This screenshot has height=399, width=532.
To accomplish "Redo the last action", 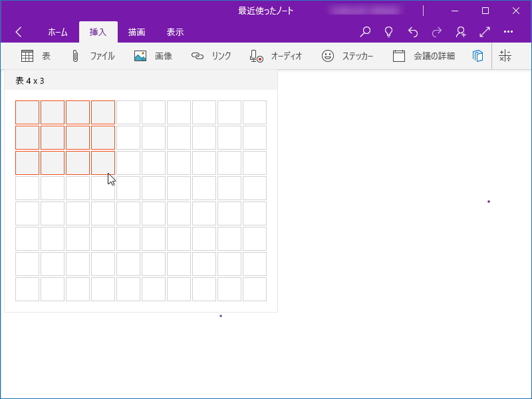I will click(x=436, y=31).
